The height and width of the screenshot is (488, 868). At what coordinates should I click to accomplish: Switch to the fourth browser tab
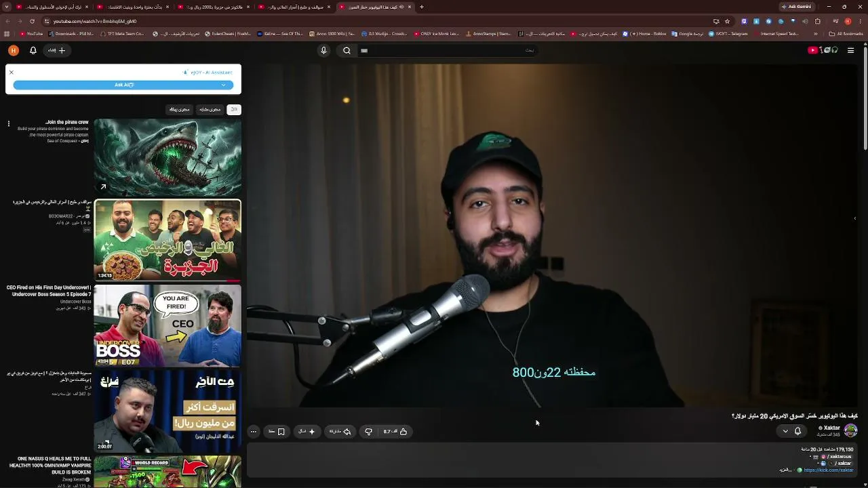pos(294,7)
